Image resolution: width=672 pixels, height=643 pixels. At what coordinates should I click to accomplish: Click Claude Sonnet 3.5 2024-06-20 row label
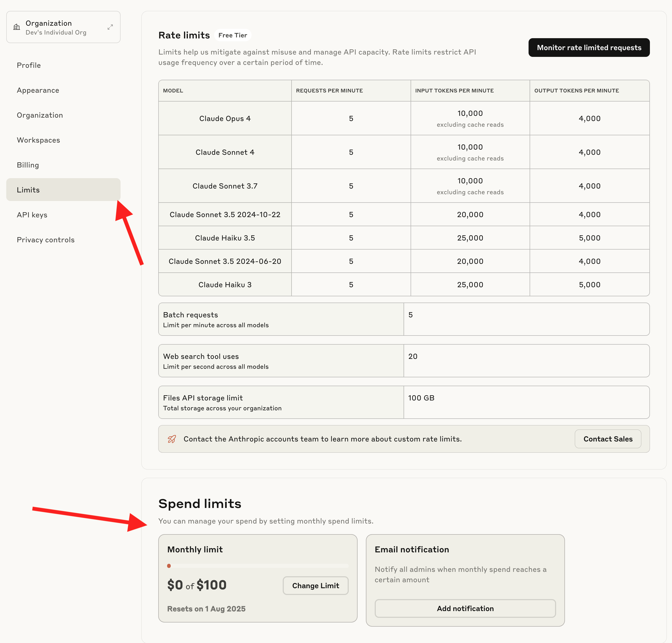225,261
